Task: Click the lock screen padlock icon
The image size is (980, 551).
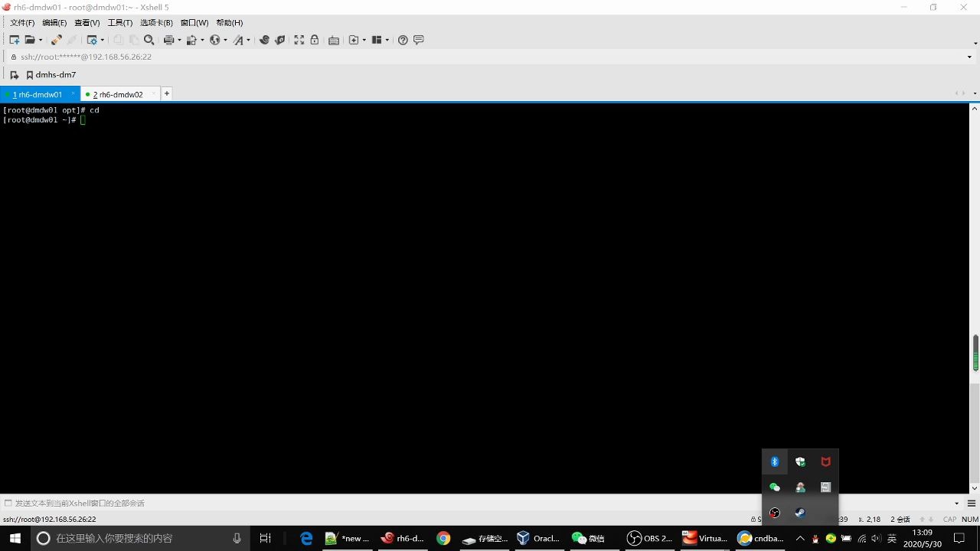Action: click(x=315, y=40)
